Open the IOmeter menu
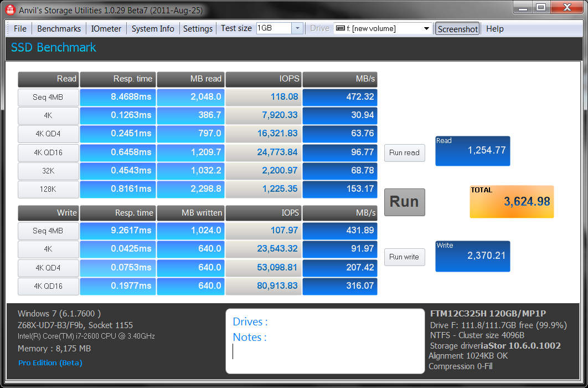This screenshot has height=388, width=588. [x=106, y=29]
